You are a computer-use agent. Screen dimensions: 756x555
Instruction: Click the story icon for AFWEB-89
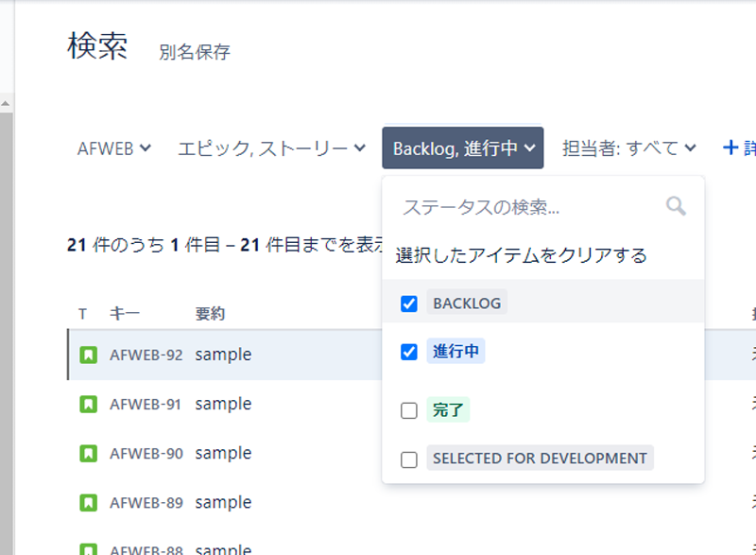(x=88, y=503)
